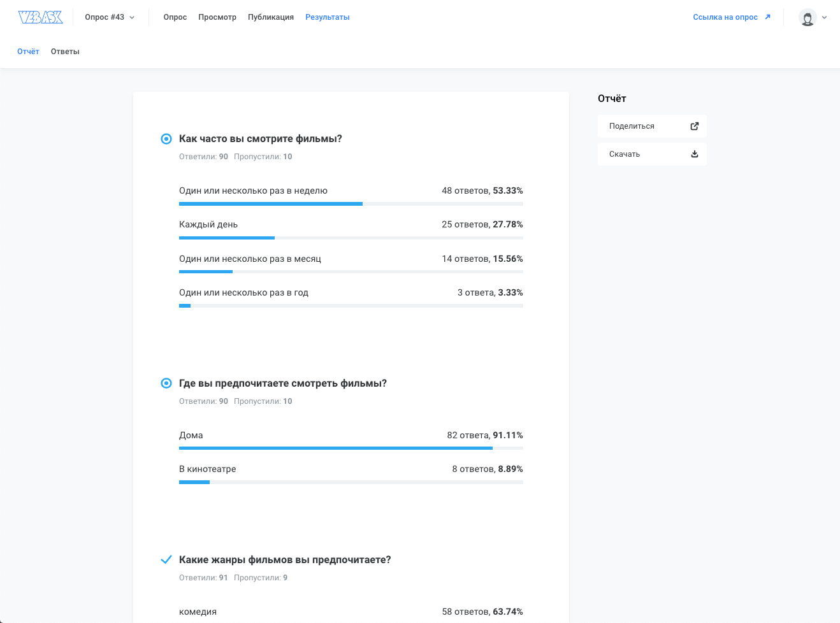The image size is (840, 623).
Task: Click radio icon beside 'Как часто вы смотрите фильмы?'
Action: coord(166,139)
